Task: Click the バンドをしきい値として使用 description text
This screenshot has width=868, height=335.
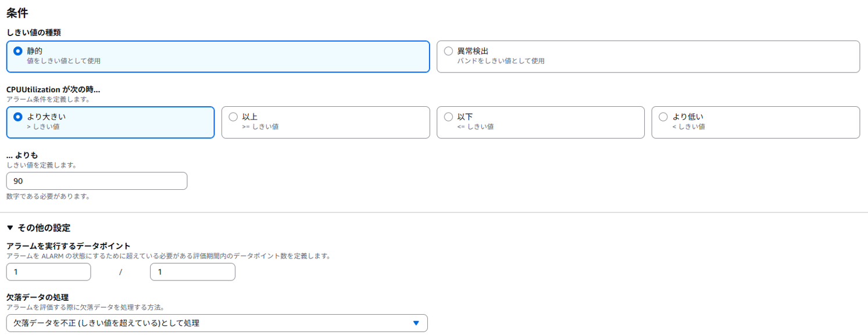Action: (501, 61)
